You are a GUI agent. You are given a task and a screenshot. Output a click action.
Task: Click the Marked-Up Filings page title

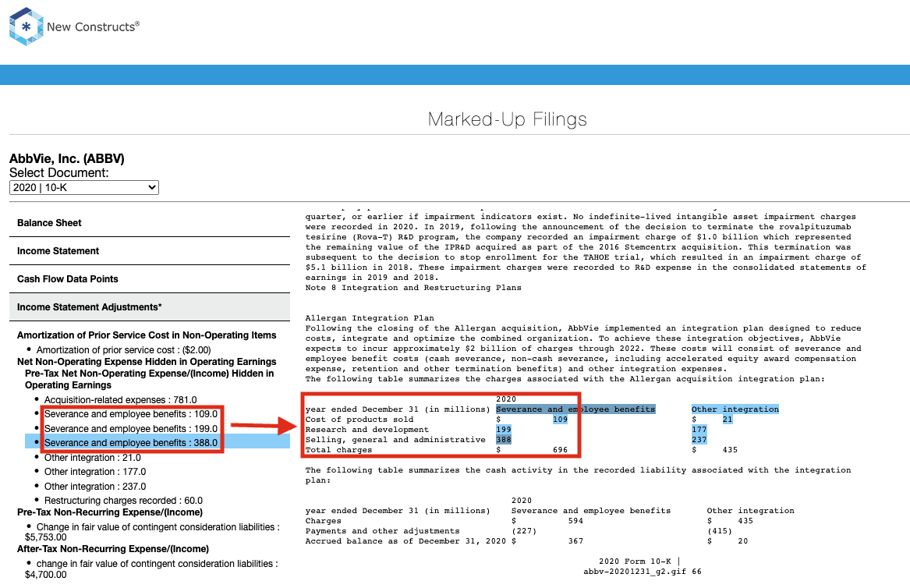[x=507, y=119]
